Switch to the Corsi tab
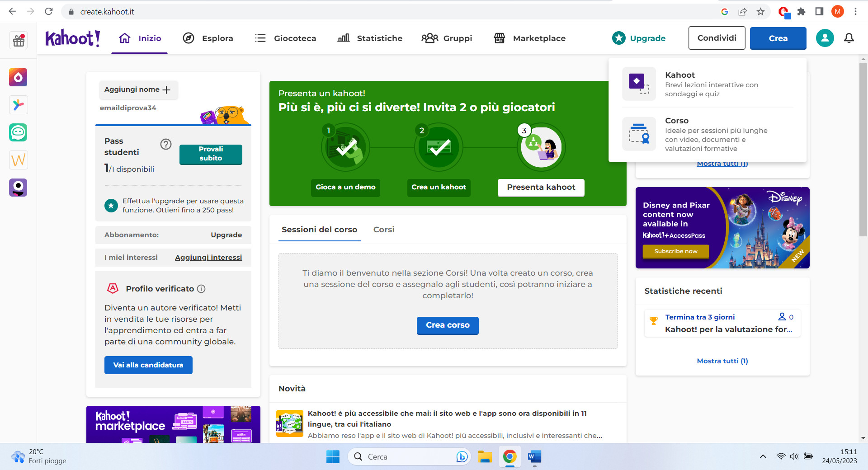The image size is (868, 470). 383,230
